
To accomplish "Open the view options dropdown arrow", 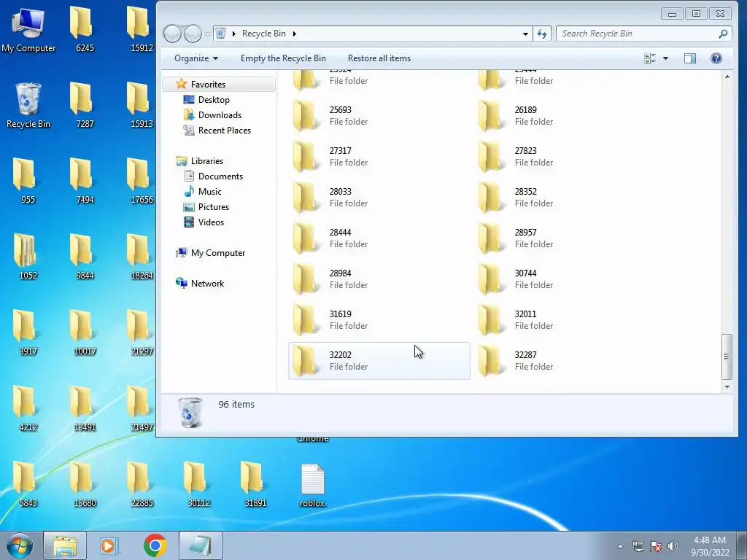I will pos(665,58).
